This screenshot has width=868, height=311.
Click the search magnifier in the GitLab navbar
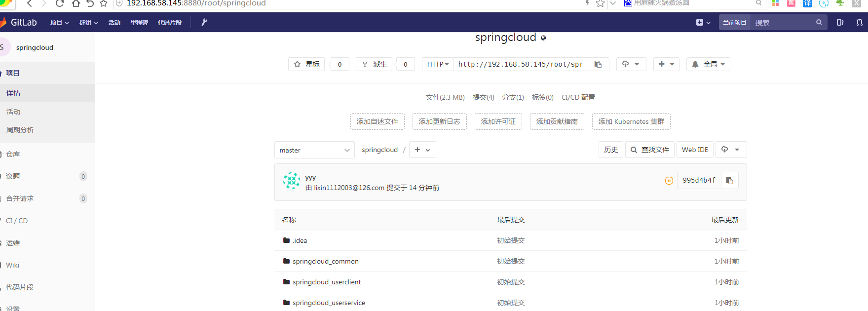(819, 22)
